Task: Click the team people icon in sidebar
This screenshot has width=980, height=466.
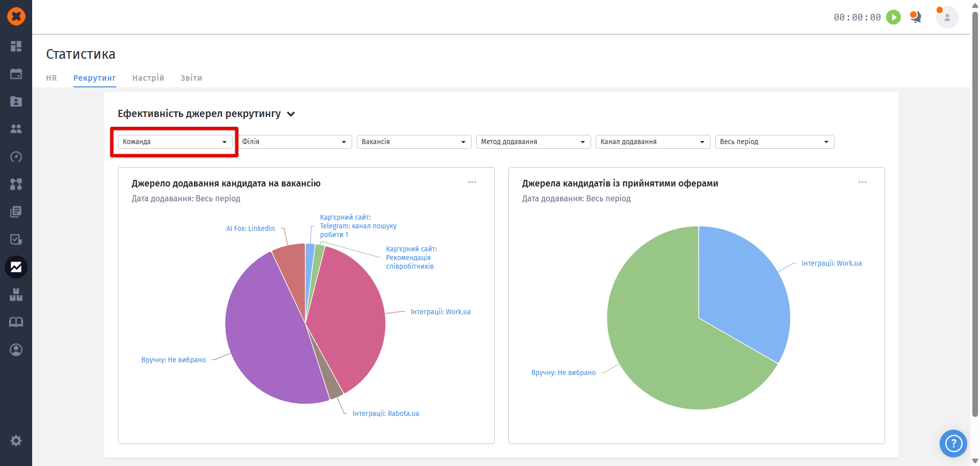Action: pyautogui.click(x=16, y=129)
